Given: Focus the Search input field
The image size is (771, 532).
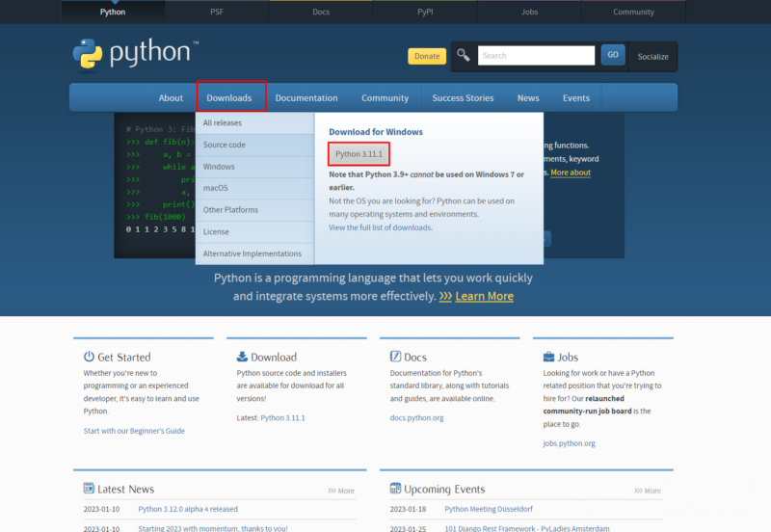Looking at the screenshot, I should click(x=536, y=56).
